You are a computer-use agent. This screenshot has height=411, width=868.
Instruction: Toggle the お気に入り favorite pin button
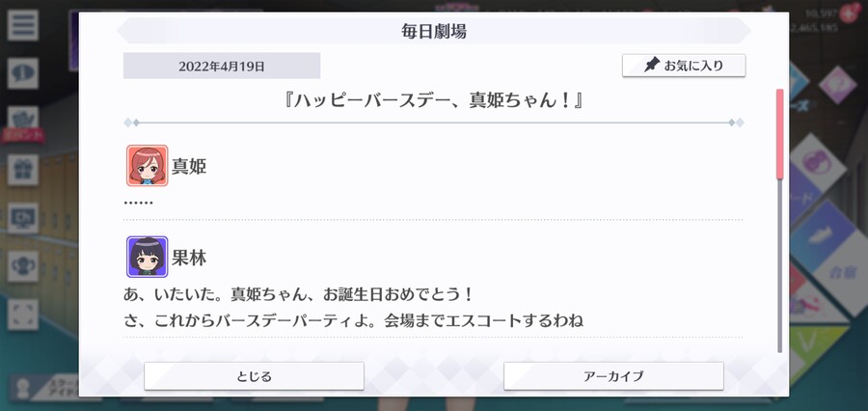pos(684,66)
